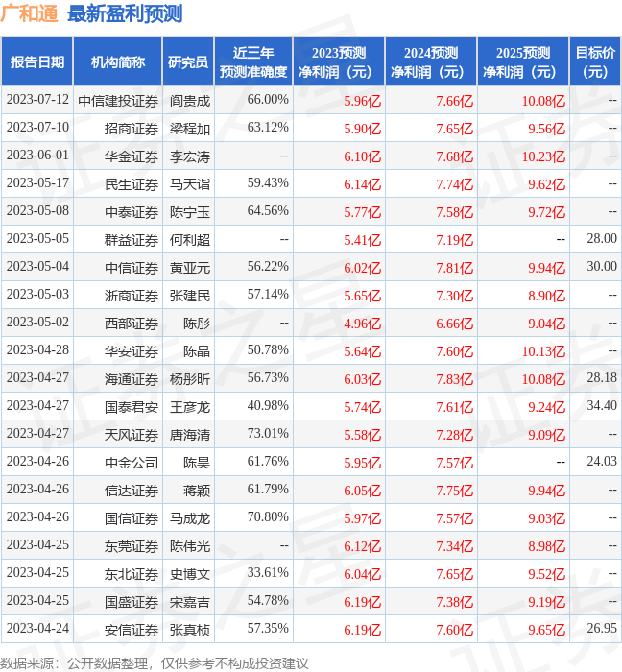
Task: Click analyst name 马天诣
Action: click(190, 184)
